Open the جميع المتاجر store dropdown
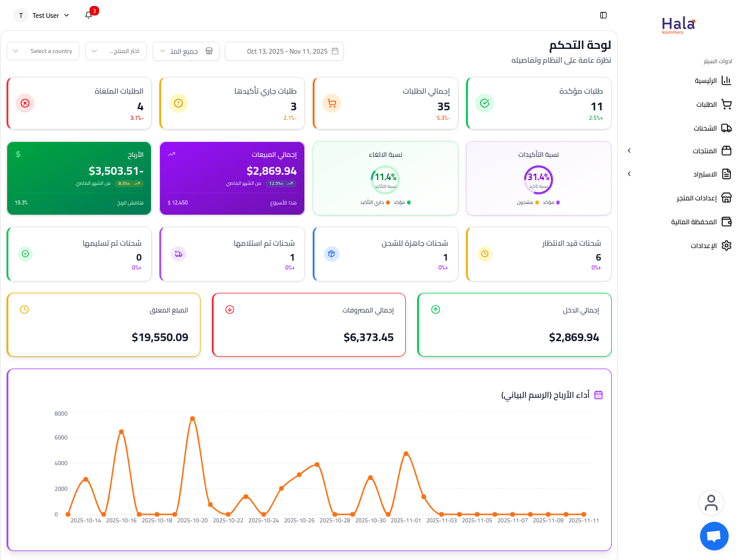The image size is (740, 560). pyautogui.click(x=186, y=51)
